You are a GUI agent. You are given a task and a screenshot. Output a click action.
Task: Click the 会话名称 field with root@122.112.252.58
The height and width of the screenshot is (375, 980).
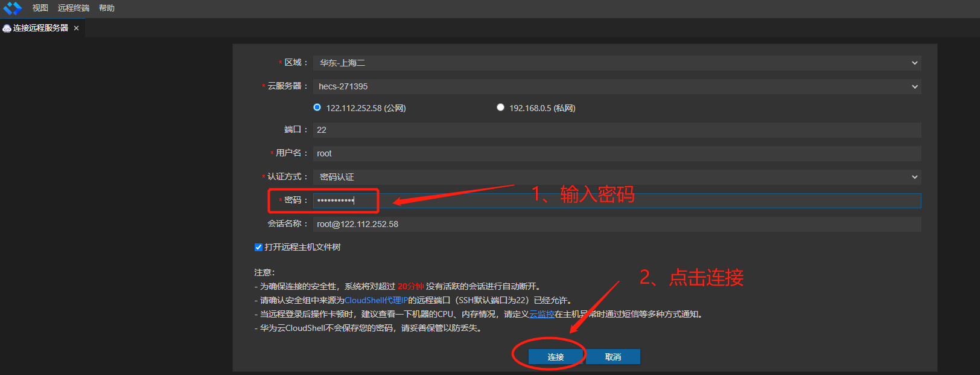(617, 224)
